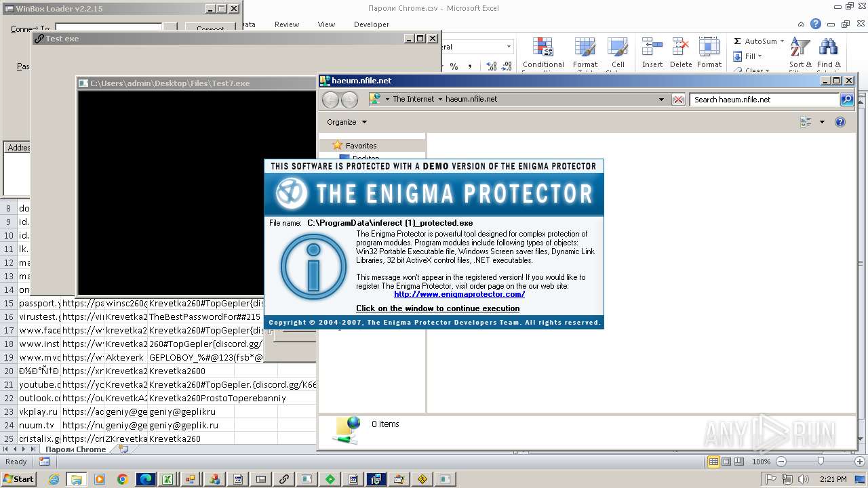Switch to Page Break Preview button
This screenshot has height=488, width=868.
point(739,462)
